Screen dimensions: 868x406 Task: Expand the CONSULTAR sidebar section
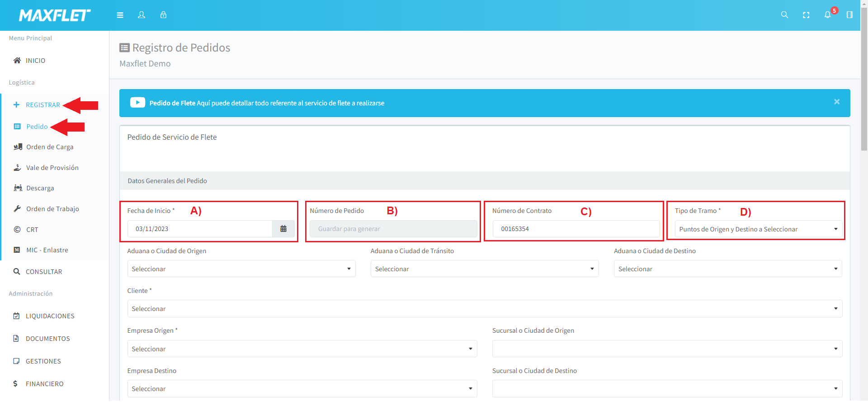44,272
